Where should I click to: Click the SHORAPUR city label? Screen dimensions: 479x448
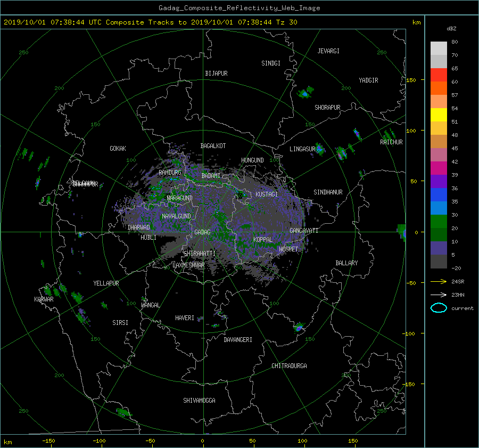[x=327, y=108]
